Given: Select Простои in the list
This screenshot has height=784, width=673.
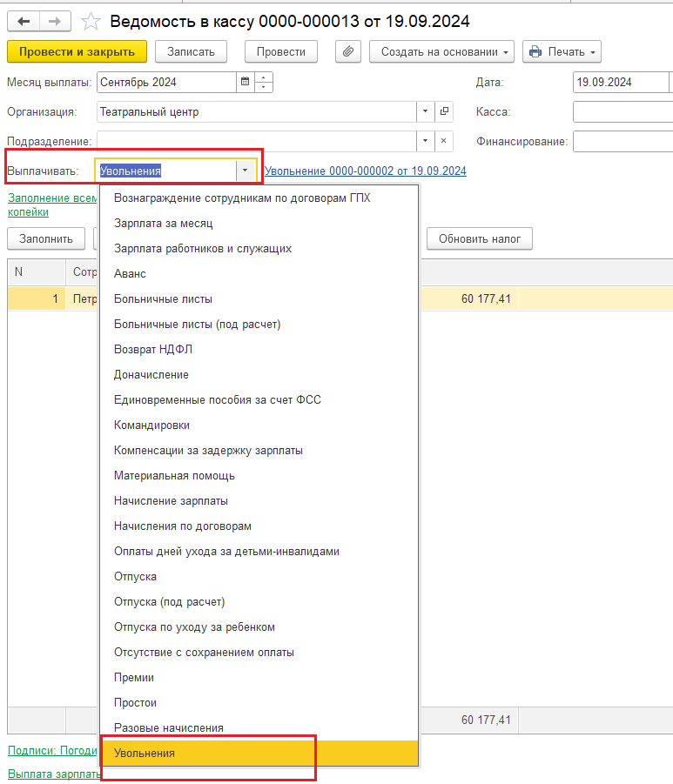Looking at the screenshot, I should [x=259, y=702].
